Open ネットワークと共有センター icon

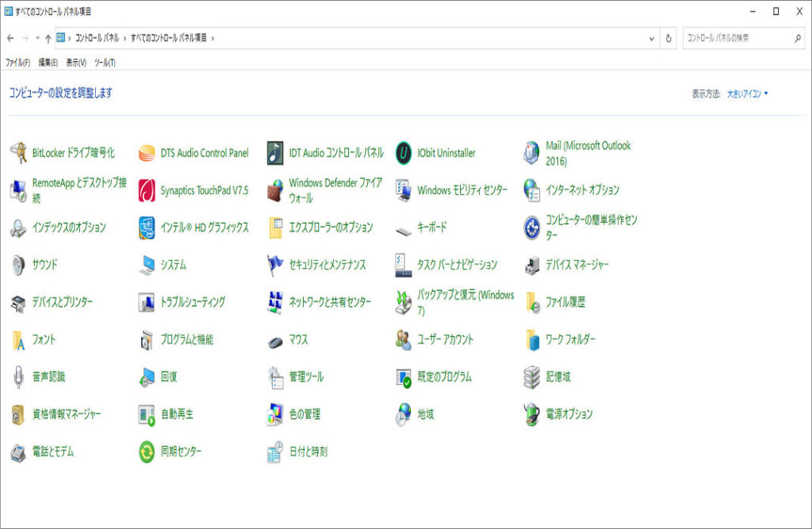(275, 302)
